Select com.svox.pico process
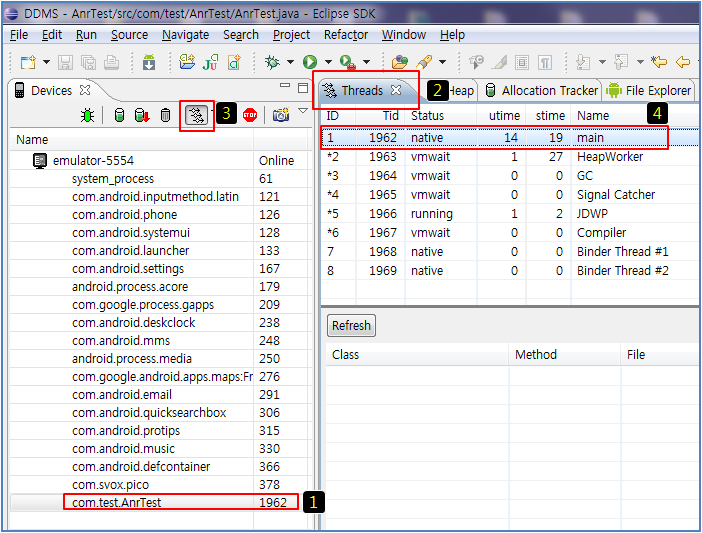702x533 pixels. pyautogui.click(x=160, y=484)
